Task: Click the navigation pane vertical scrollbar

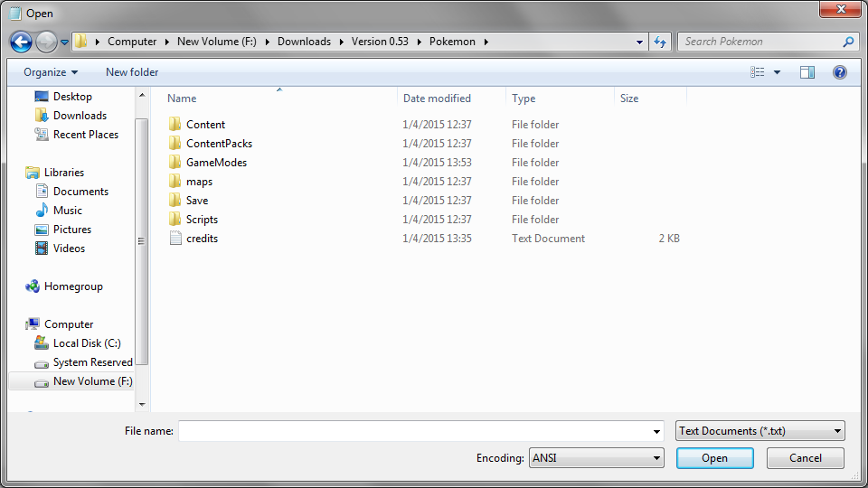Action: point(141,241)
